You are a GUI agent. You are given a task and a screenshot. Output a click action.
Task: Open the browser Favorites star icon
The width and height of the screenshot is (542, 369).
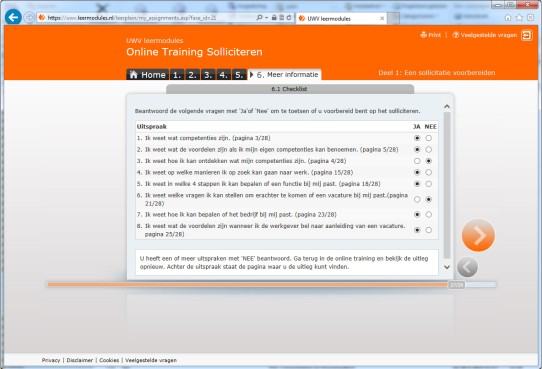[519, 18]
